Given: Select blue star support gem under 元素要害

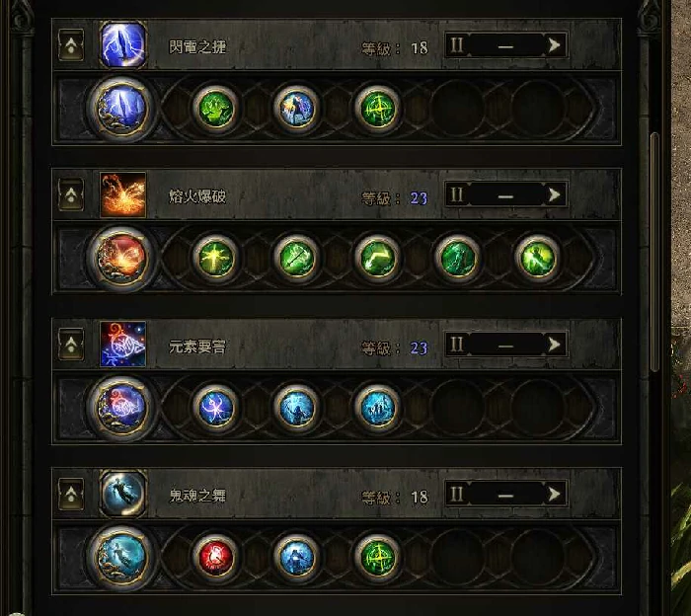Looking at the screenshot, I should click(x=215, y=407).
